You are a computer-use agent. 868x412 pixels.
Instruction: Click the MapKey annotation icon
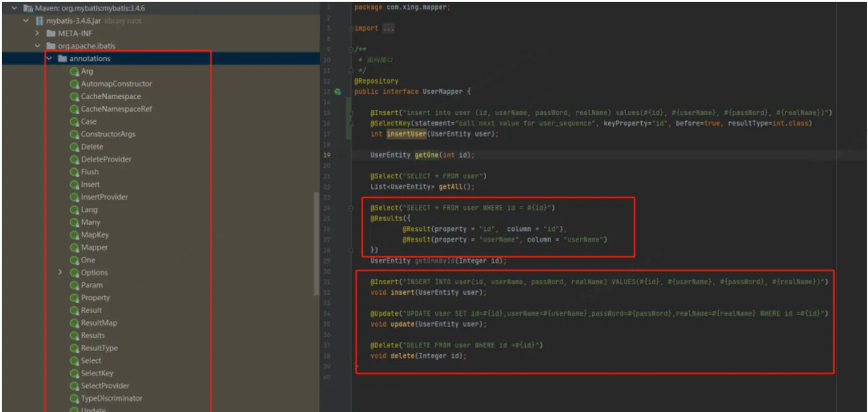pos(74,235)
